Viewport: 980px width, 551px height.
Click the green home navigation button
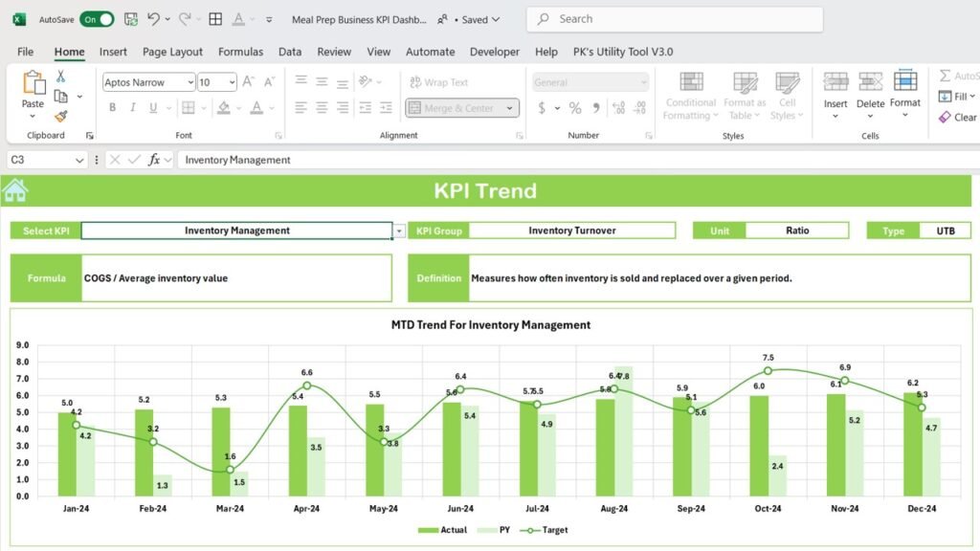[14, 190]
